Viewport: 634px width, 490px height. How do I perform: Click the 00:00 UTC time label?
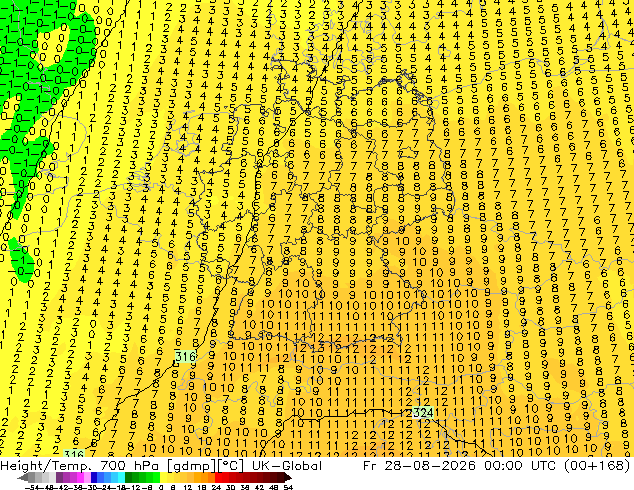pos(521,466)
